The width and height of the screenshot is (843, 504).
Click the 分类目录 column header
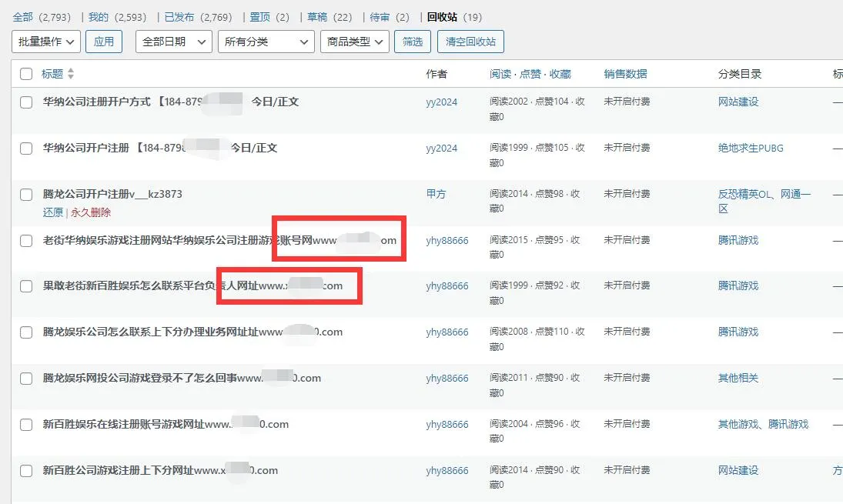click(740, 74)
